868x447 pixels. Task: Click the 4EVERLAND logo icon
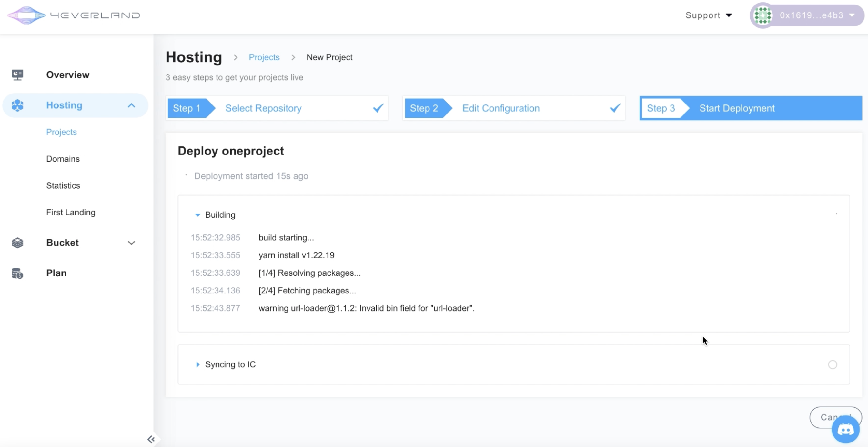coord(26,15)
